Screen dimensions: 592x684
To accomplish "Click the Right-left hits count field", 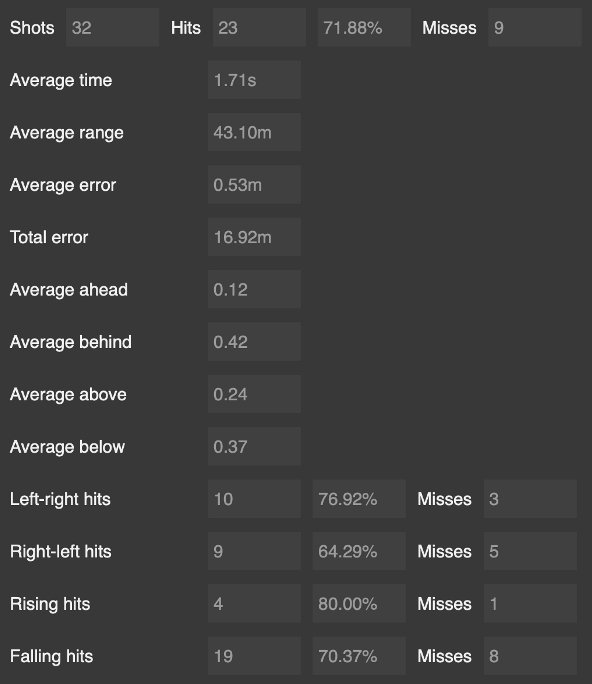I will 254,551.
